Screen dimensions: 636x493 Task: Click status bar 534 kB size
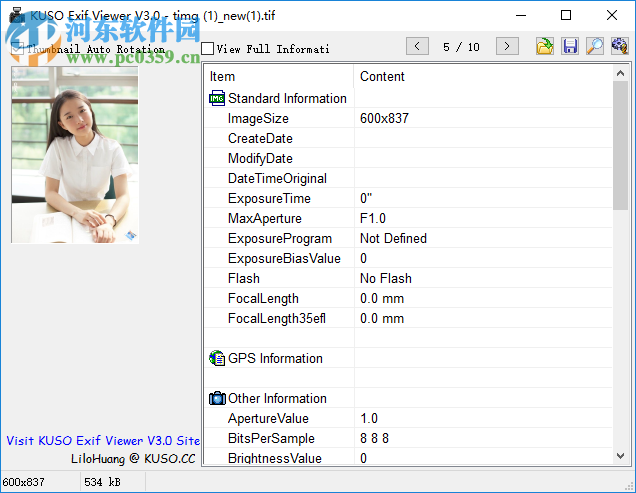click(x=102, y=482)
